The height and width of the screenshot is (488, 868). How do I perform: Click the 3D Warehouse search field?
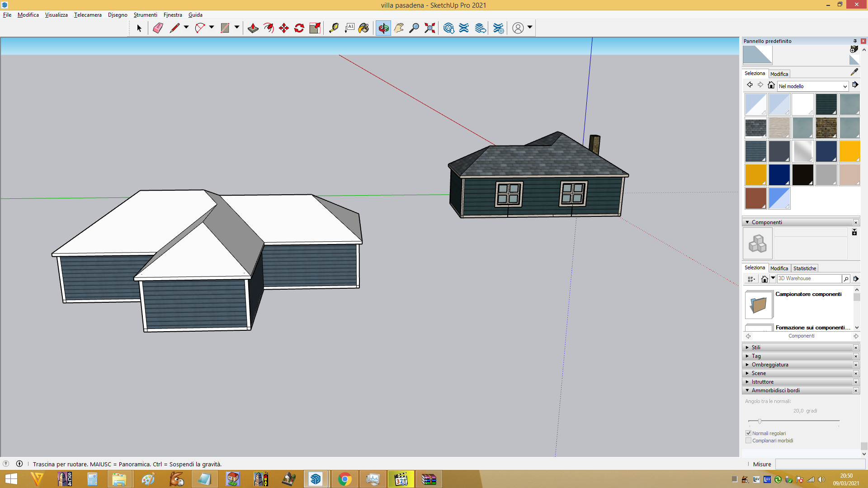tap(809, 279)
